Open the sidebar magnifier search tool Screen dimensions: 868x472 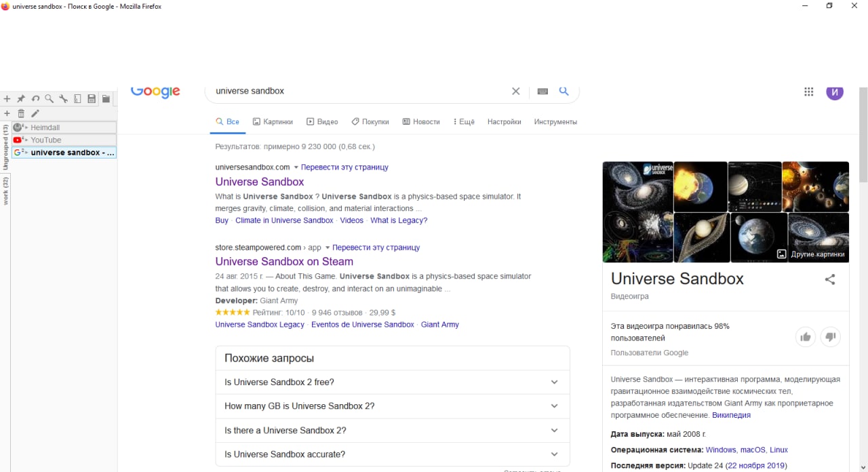49,99
